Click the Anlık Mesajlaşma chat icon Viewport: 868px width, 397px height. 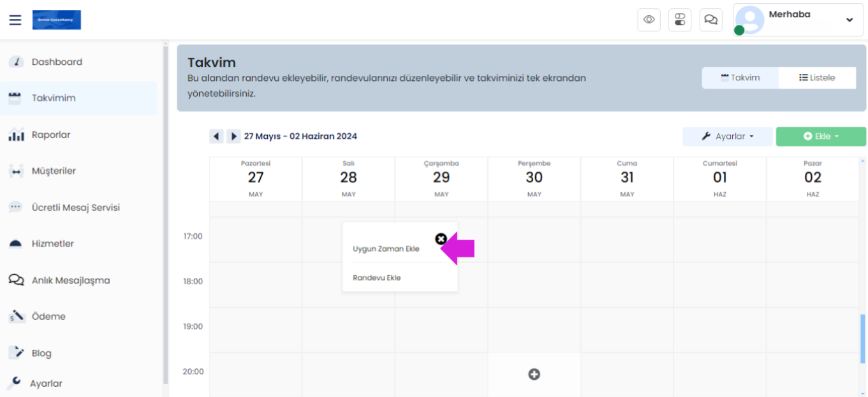pyautogui.click(x=16, y=280)
